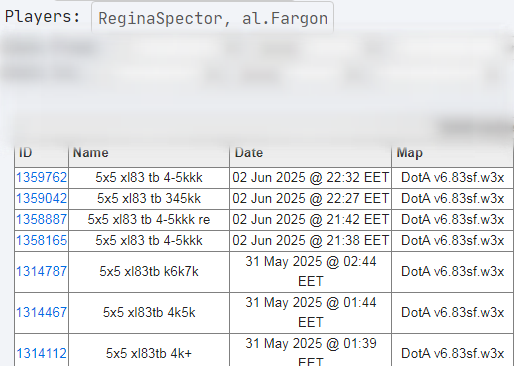Select the '5x5 xl83tb 4k+' name cell

click(x=149, y=350)
